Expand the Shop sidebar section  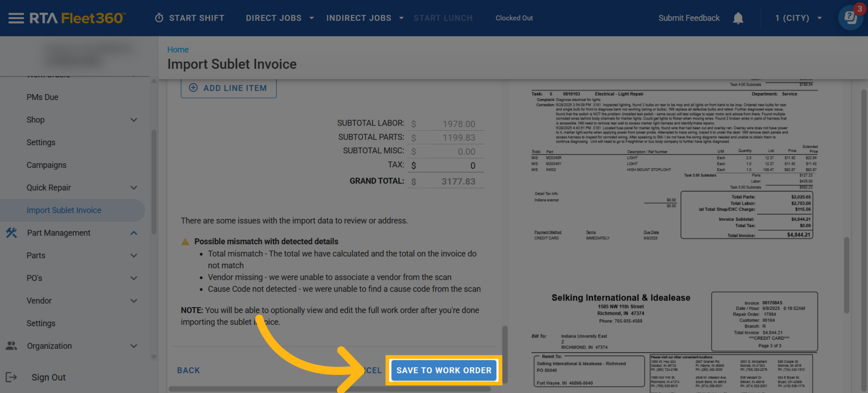pyautogui.click(x=133, y=120)
